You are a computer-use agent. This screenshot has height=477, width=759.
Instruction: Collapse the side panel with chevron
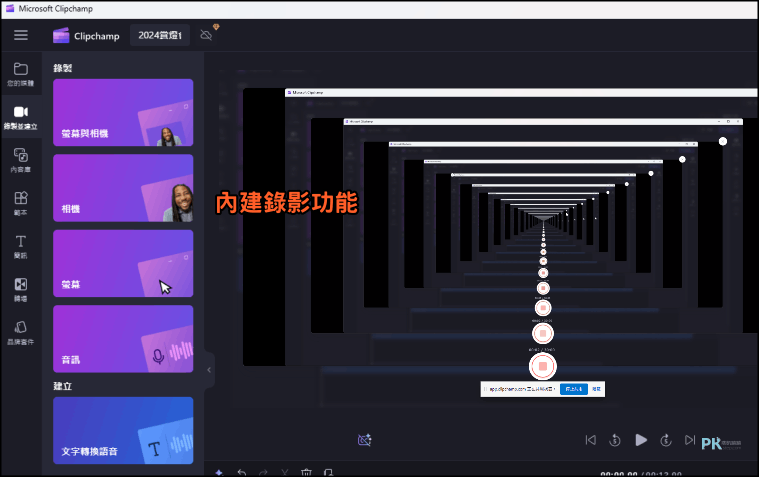(209, 370)
